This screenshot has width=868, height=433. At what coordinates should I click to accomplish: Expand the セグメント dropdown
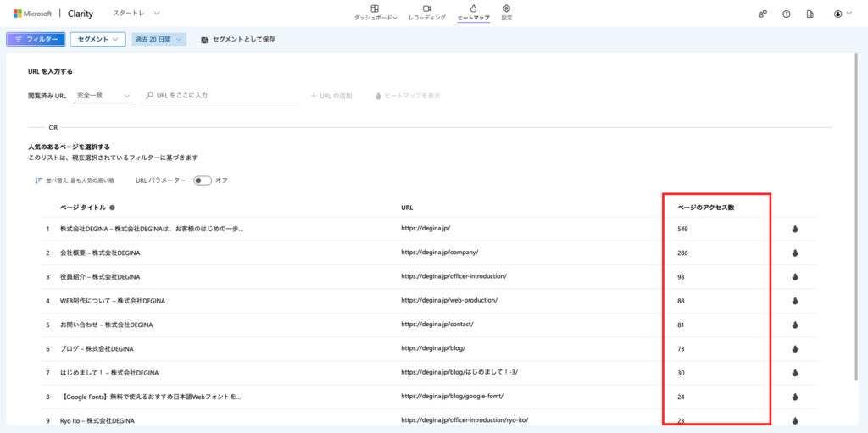[x=97, y=39]
